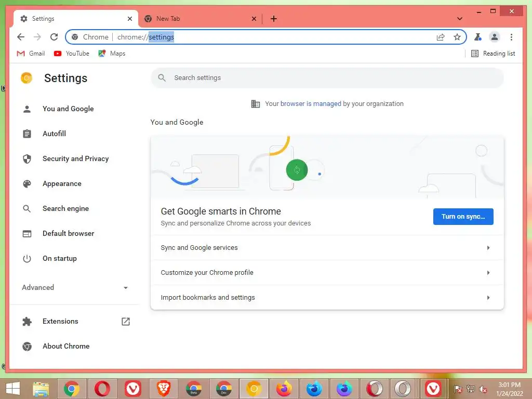Click the network tray icon
Screen dimensions: 532x399
[471, 389]
